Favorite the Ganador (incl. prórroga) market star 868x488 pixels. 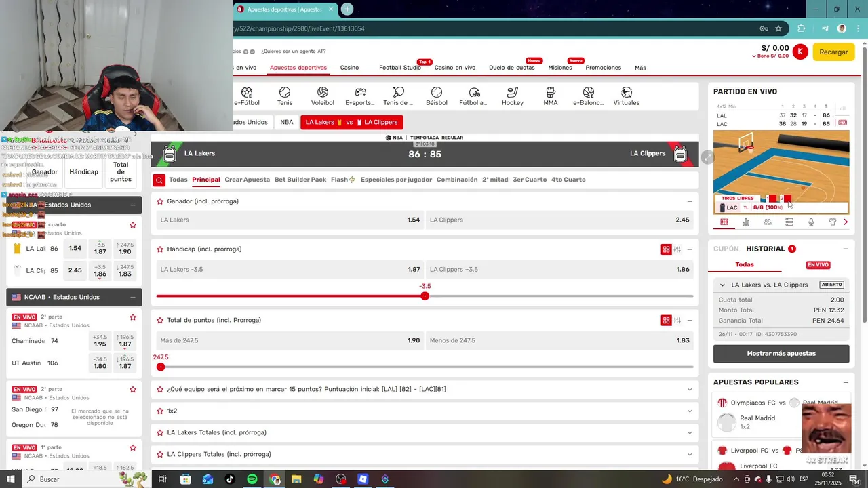pos(160,201)
